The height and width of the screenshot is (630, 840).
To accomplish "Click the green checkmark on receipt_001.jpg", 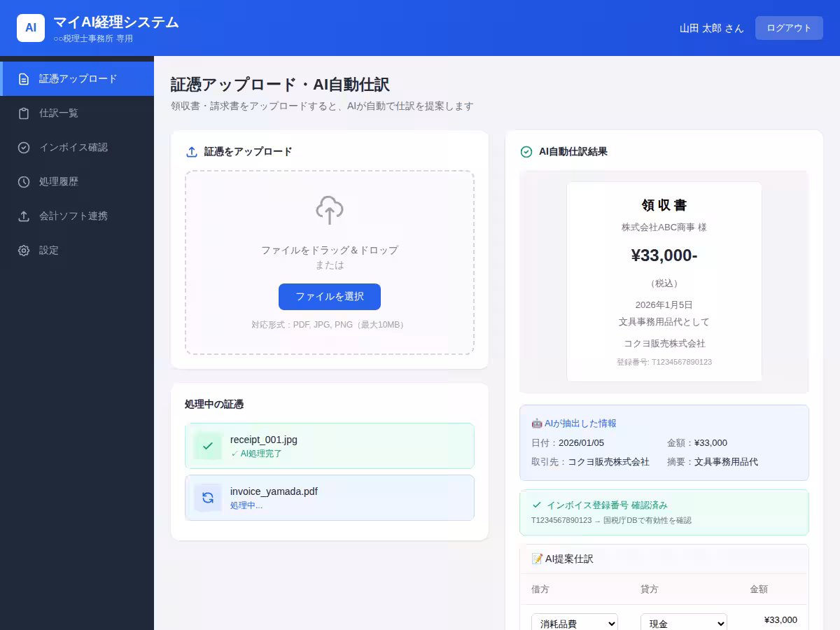I will click(207, 445).
